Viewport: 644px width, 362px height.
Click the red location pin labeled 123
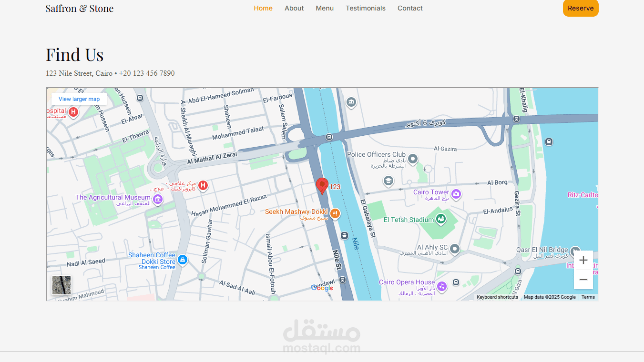322,185
